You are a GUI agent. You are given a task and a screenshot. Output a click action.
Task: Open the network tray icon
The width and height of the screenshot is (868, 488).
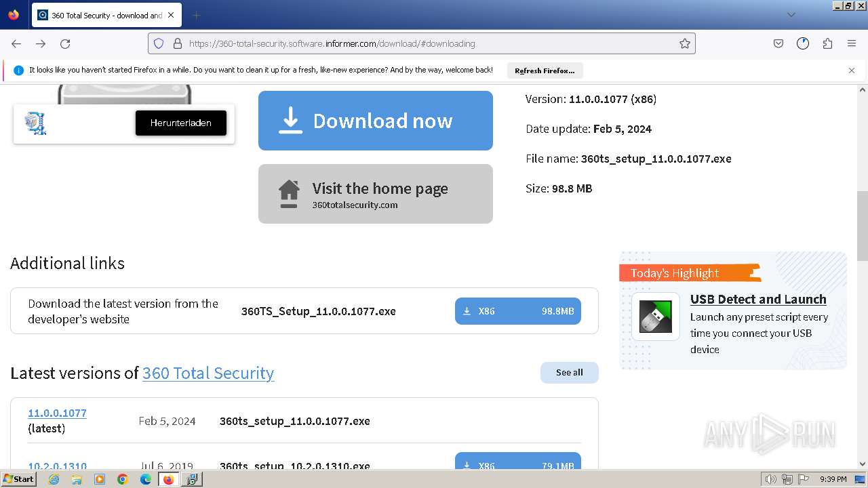pyautogui.click(x=787, y=479)
